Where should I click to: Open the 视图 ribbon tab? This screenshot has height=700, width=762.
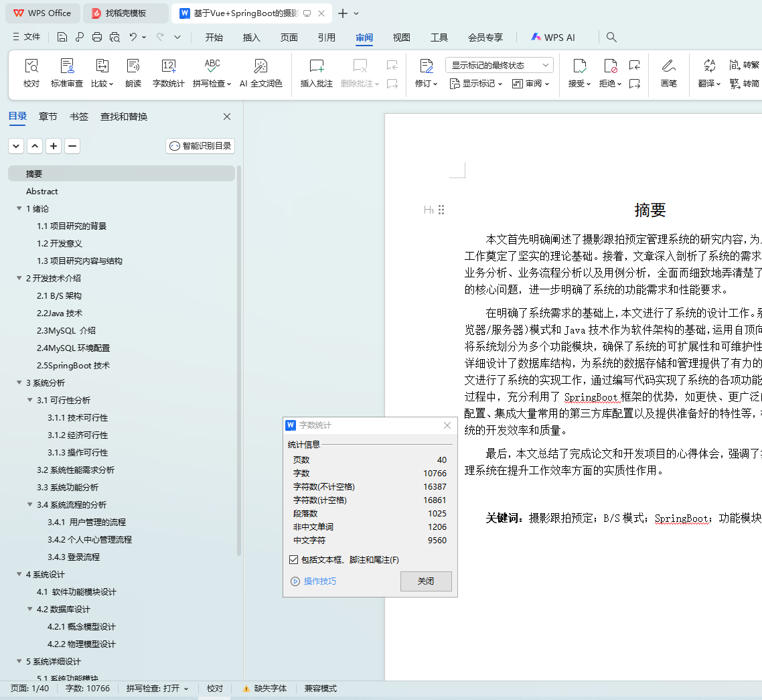(401, 38)
